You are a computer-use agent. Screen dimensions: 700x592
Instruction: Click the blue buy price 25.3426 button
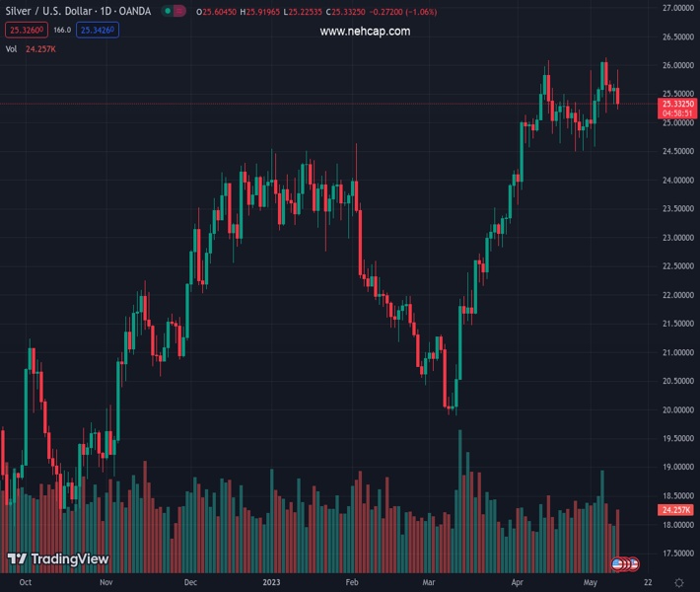click(x=99, y=31)
